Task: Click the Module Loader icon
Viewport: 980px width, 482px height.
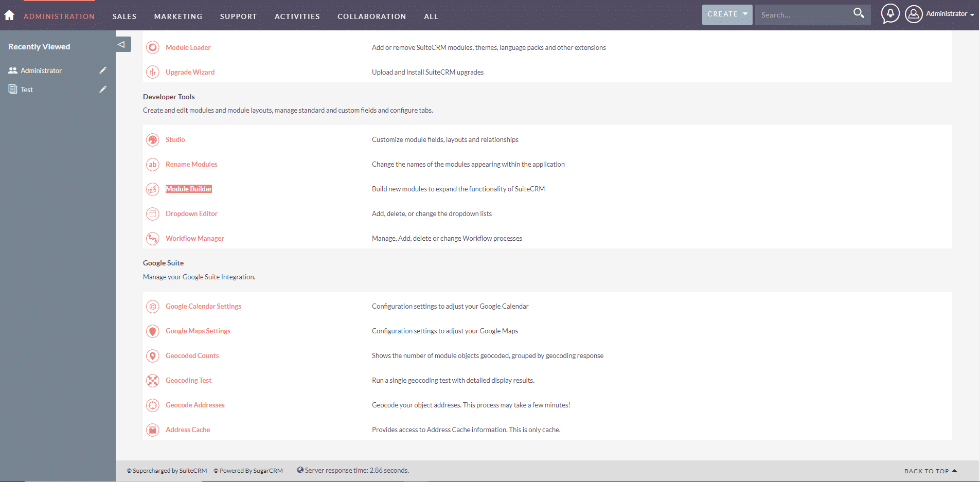Action: tap(153, 47)
